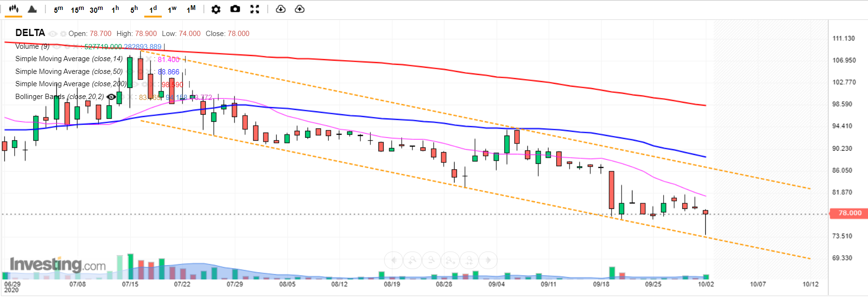
Task: Set timeframe to 15 minutes
Action: (78, 9)
